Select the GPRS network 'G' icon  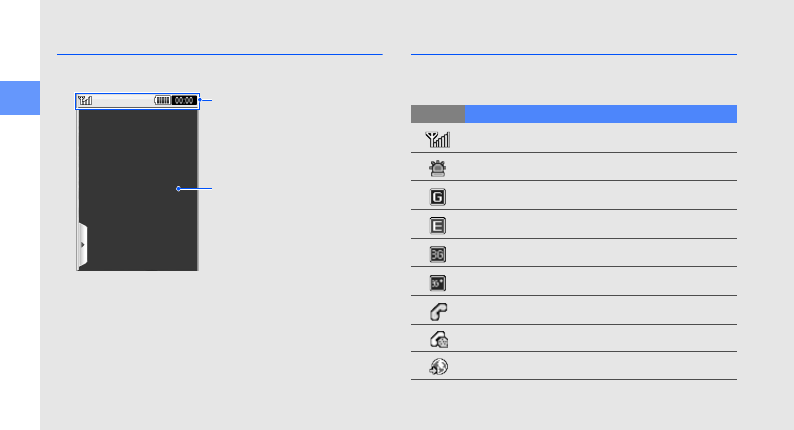click(437, 196)
